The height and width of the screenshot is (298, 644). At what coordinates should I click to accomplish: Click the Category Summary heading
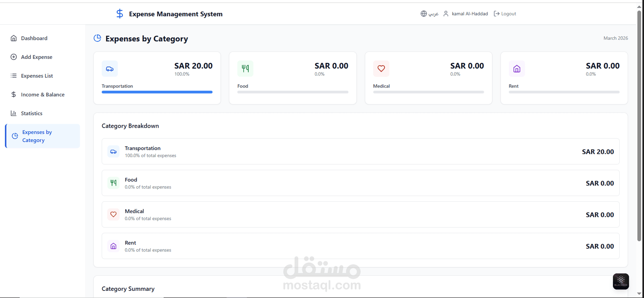click(x=128, y=289)
